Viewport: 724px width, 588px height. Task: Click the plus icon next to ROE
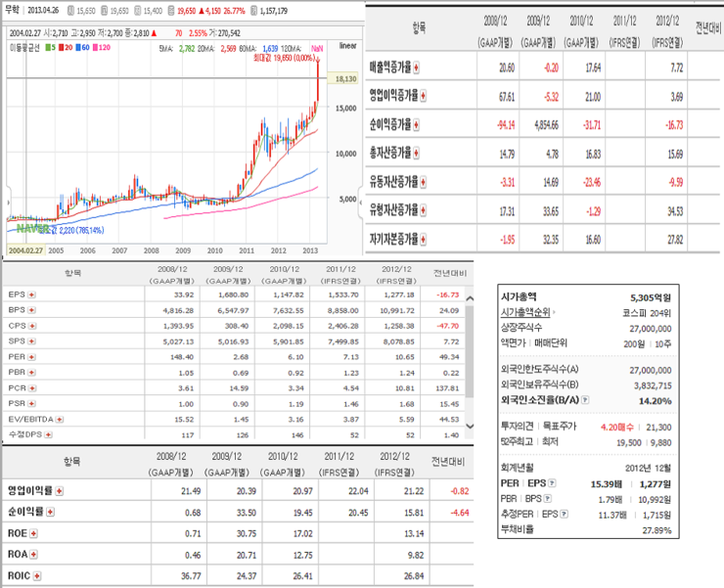[x=33, y=533]
